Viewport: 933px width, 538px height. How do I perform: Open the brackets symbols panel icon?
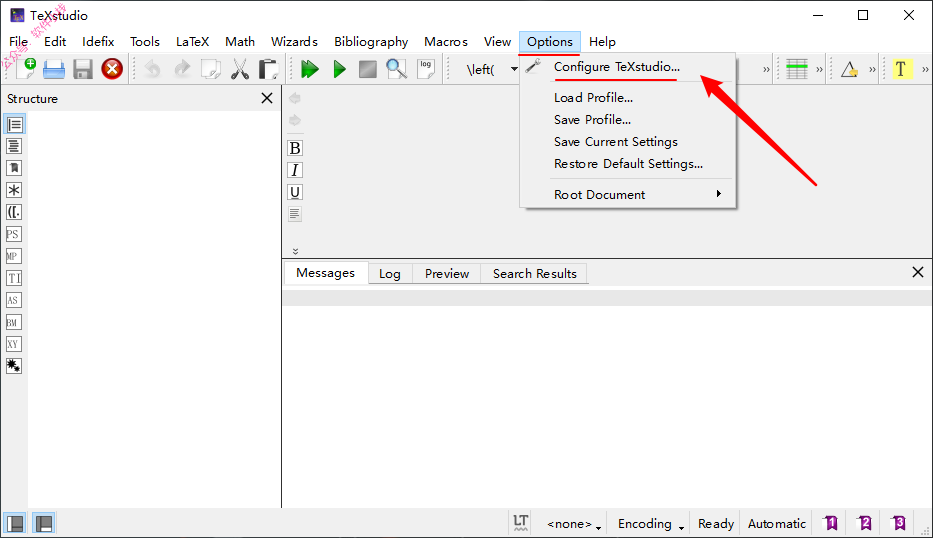click(14, 212)
